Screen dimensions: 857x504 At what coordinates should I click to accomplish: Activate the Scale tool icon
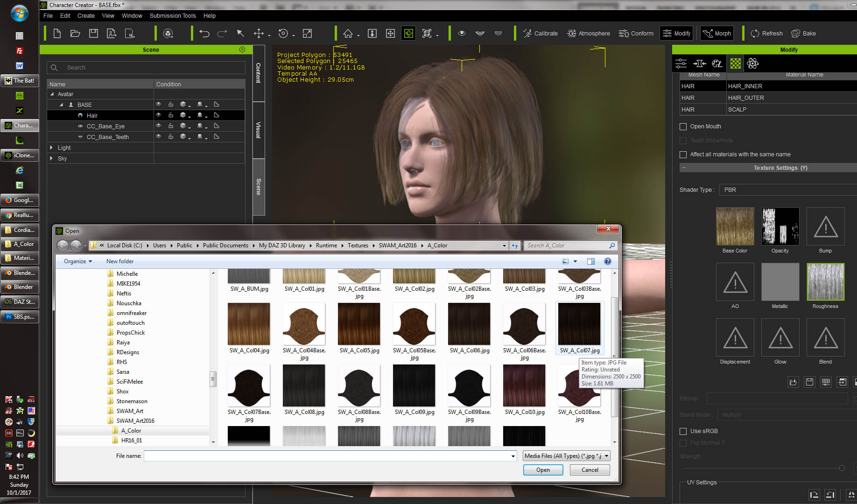point(307,34)
